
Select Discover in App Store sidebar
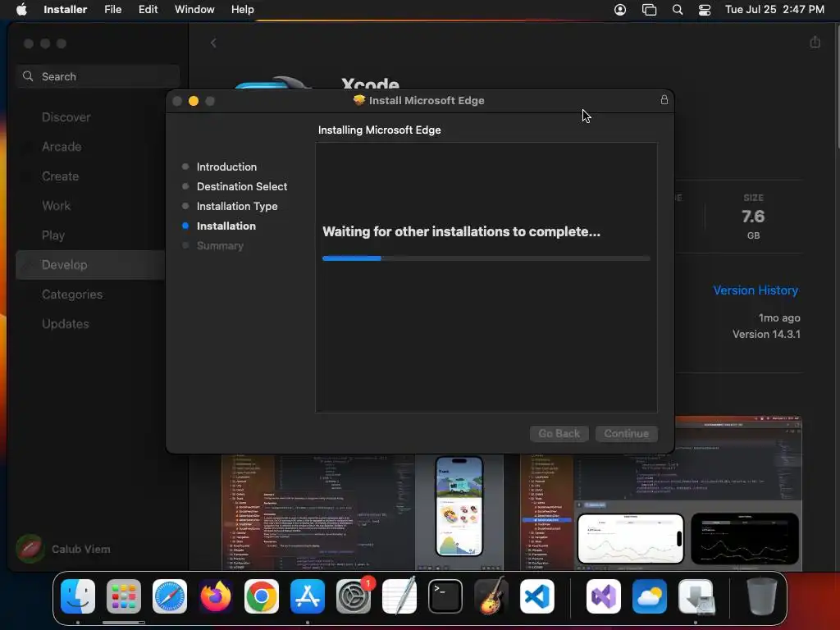pyautogui.click(x=66, y=117)
